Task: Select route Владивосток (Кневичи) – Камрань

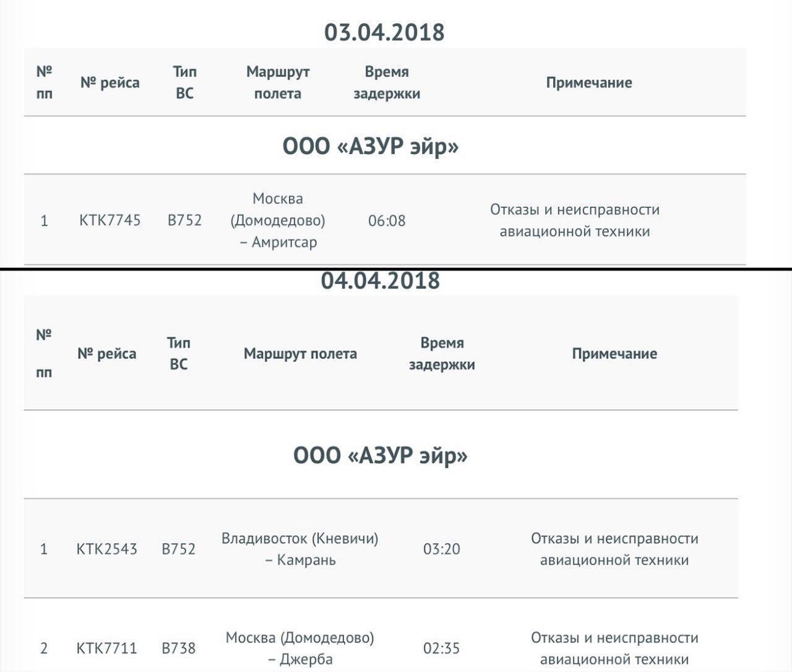Action: coord(300,549)
